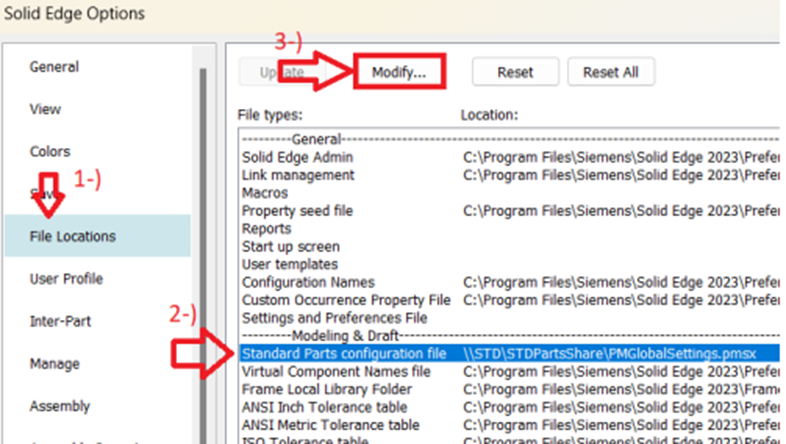Screen dimensions: 786x444
Task: Select the File Locations category
Action: pyautogui.click(x=98, y=236)
